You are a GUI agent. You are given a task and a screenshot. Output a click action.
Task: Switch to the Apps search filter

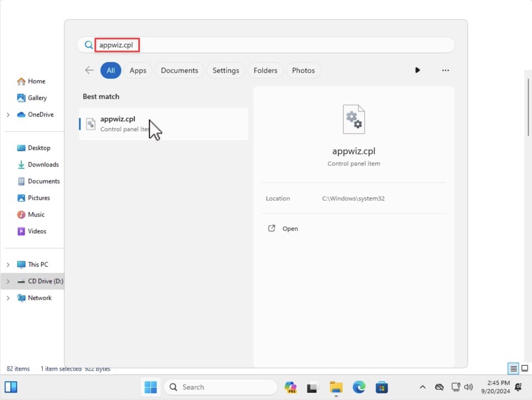point(138,71)
